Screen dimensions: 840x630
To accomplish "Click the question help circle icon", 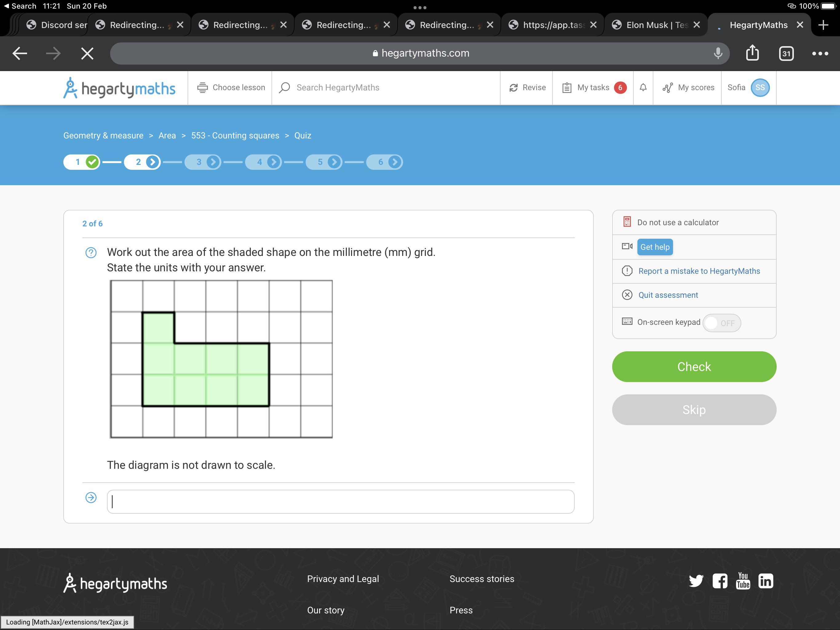I will tap(91, 253).
